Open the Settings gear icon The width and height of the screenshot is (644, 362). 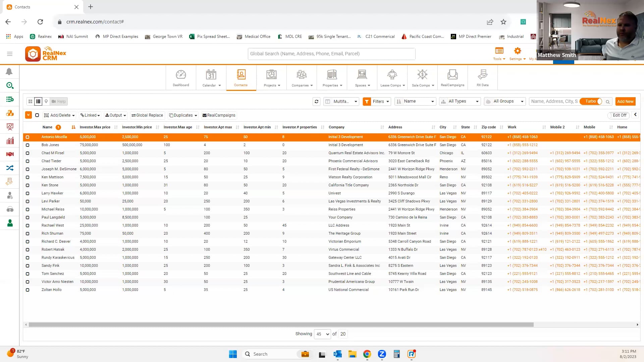[x=518, y=51]
